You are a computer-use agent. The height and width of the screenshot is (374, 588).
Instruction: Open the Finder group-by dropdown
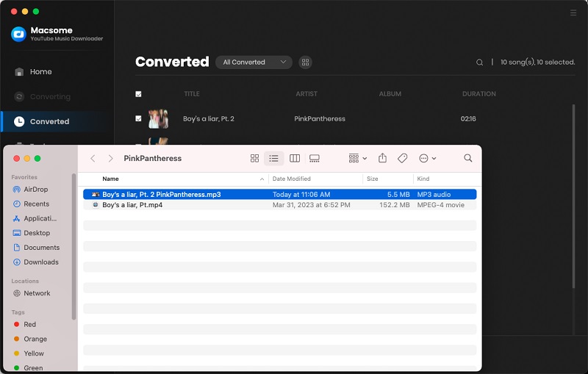coord(358,158)
